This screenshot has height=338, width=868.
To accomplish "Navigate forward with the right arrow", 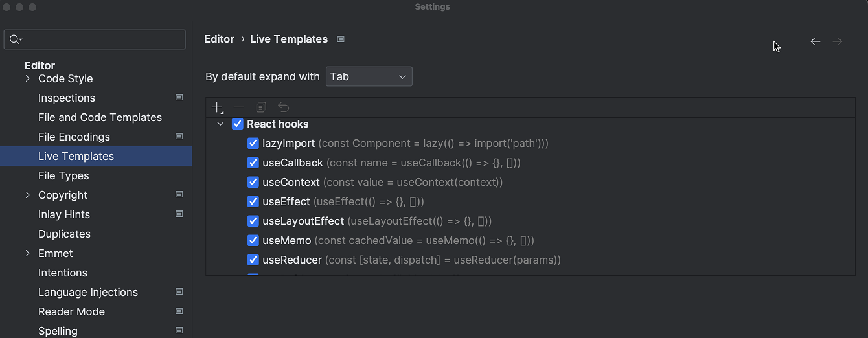I will click(x=838, y=41).
